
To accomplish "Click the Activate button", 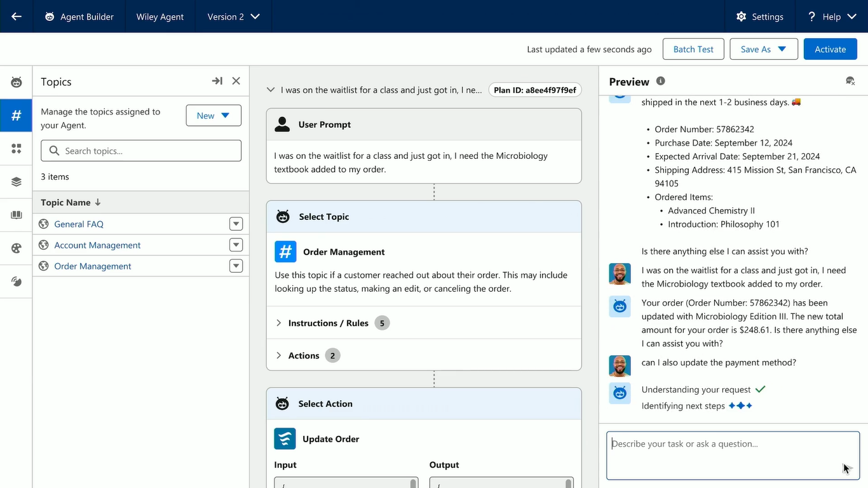I will pos(830,50).
